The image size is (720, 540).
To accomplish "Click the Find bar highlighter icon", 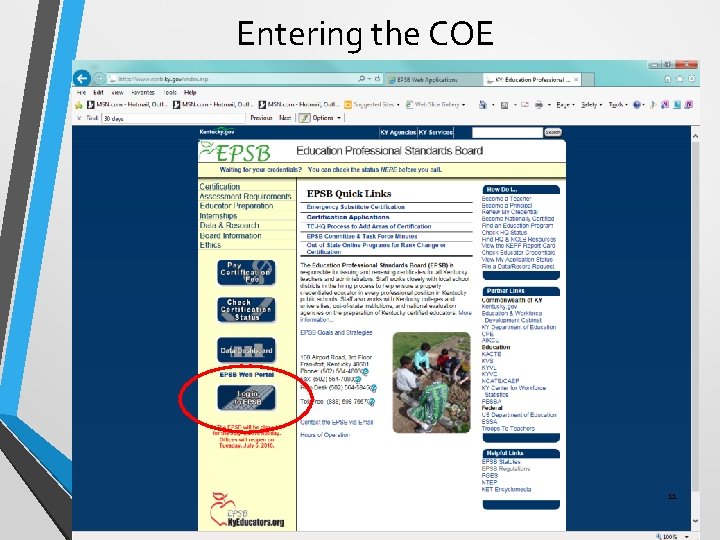I will 304,118.
